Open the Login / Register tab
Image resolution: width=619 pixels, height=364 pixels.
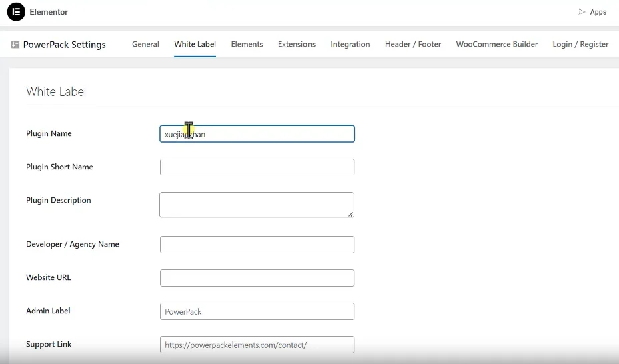pyautogui.click(x=580, y=44)
